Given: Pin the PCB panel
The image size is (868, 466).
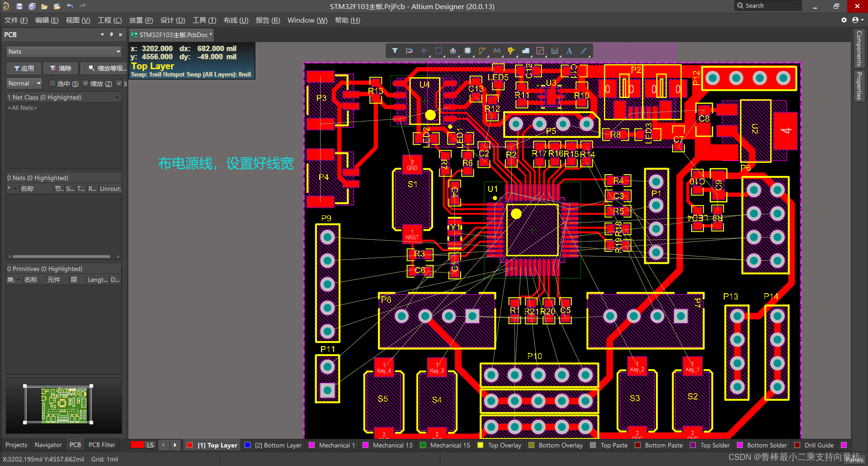Looking at the screenshot, I should pos(111,34).
